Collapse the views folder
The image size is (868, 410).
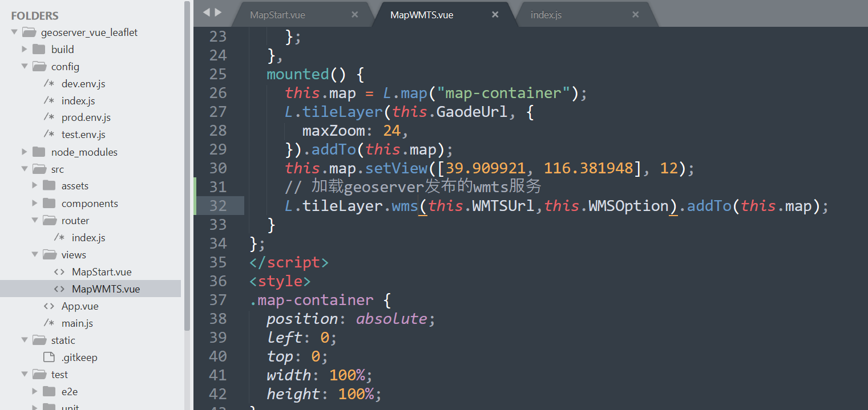(x=33, y=254)
